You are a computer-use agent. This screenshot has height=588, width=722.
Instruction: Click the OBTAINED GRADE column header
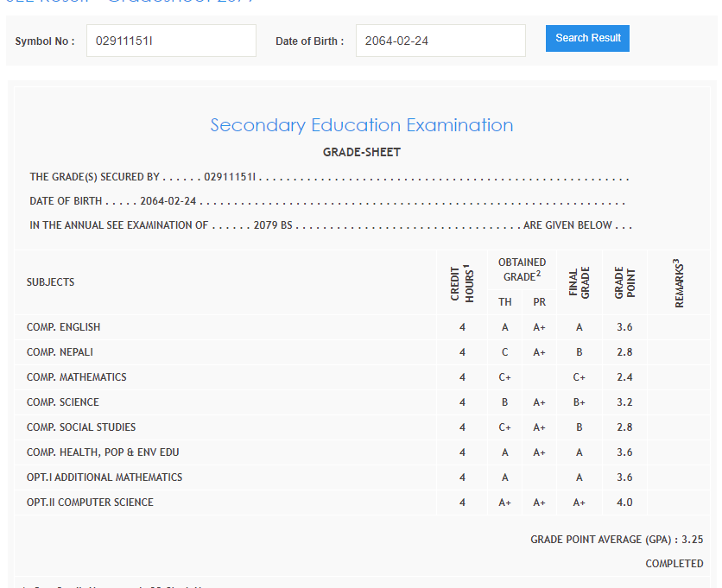[x=522, y=269]
